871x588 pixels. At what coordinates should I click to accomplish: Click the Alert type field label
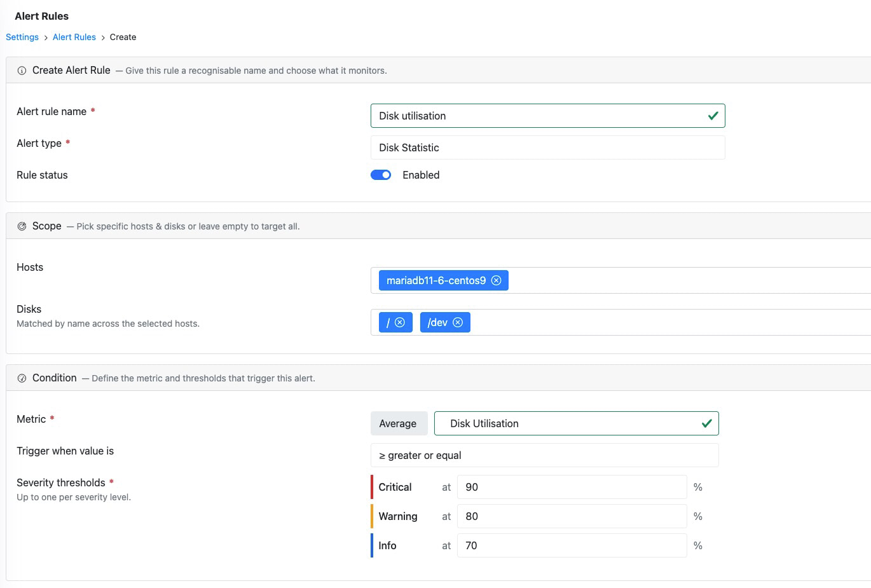[x=39, y=143]
